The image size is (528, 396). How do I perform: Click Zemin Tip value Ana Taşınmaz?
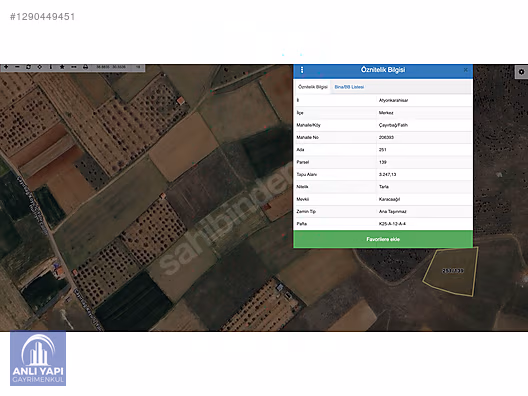(392, 211)
